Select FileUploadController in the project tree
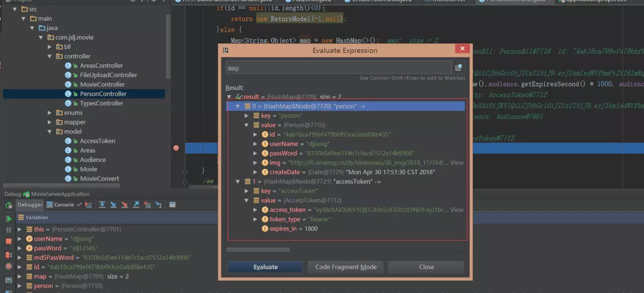The image size is (644, 293). coord(108,75)
